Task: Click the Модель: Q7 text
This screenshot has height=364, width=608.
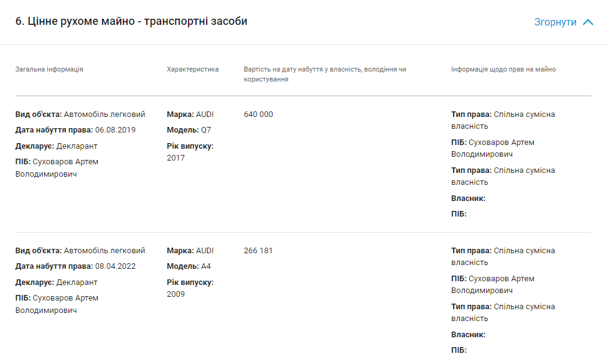Action: [189, 130]
